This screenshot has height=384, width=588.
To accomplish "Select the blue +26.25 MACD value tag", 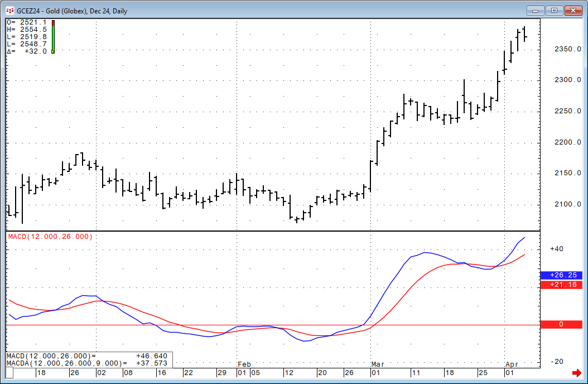I will coord(561,275).
